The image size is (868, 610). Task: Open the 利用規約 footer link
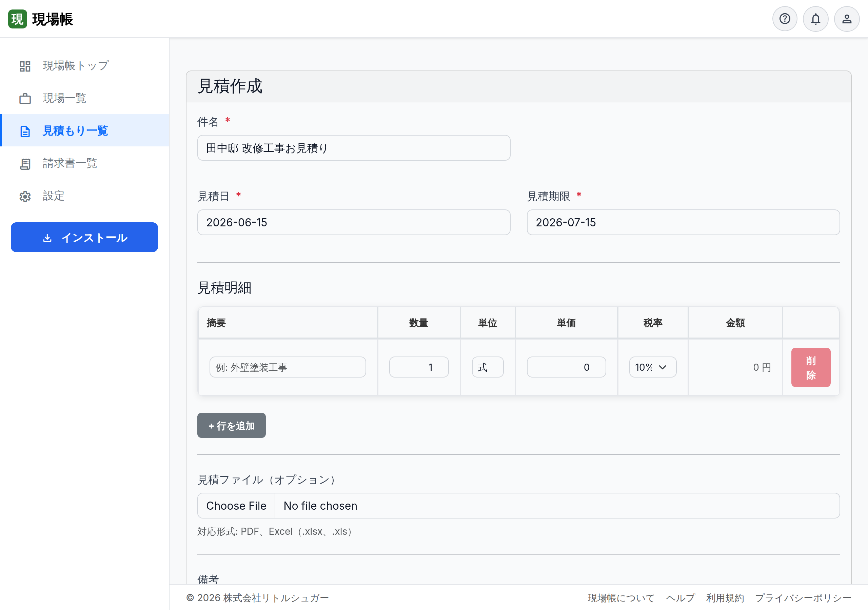[725, 598]
